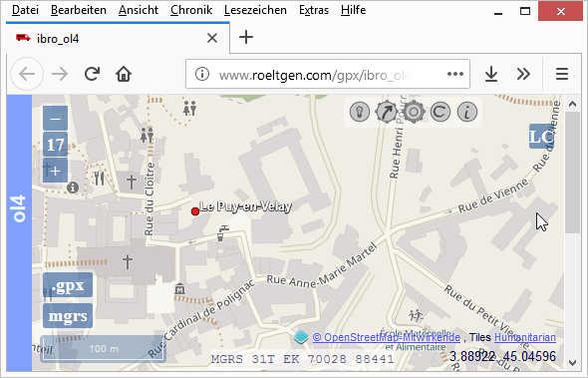Open the OpenStreetMap-Mitwirkende link
Image resolution: width=588 pixels, height=378 pixels.
[387, 337]
